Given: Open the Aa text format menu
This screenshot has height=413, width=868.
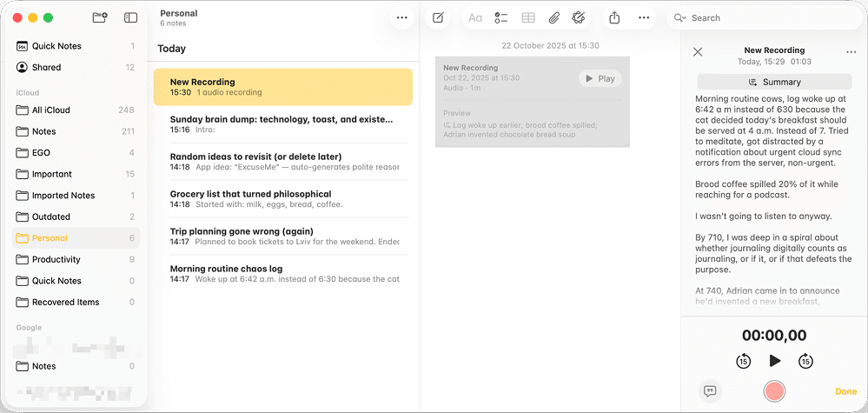Looking at the screenshot, I should pyautogui.click(x=475, y=17).
